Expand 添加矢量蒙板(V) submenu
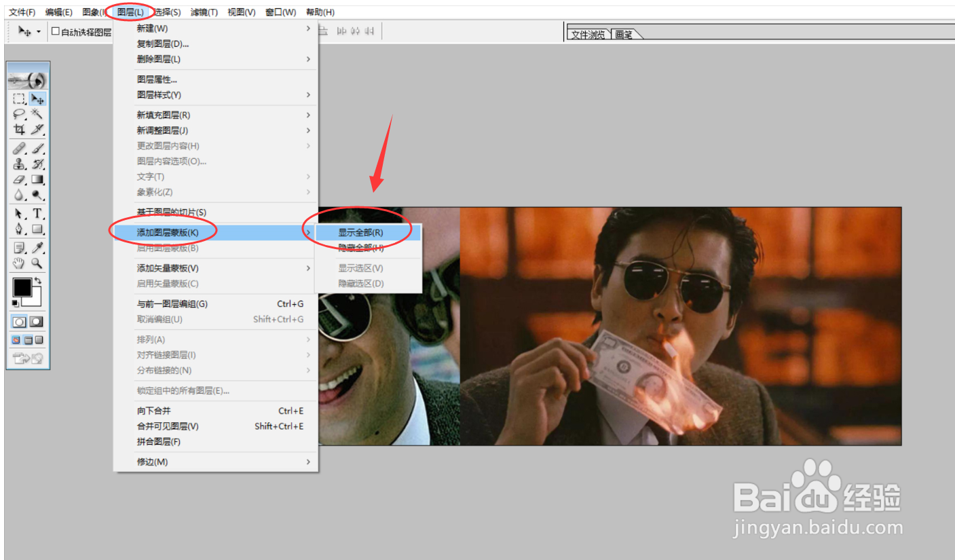Screen dimensions: 955x560 215,268
